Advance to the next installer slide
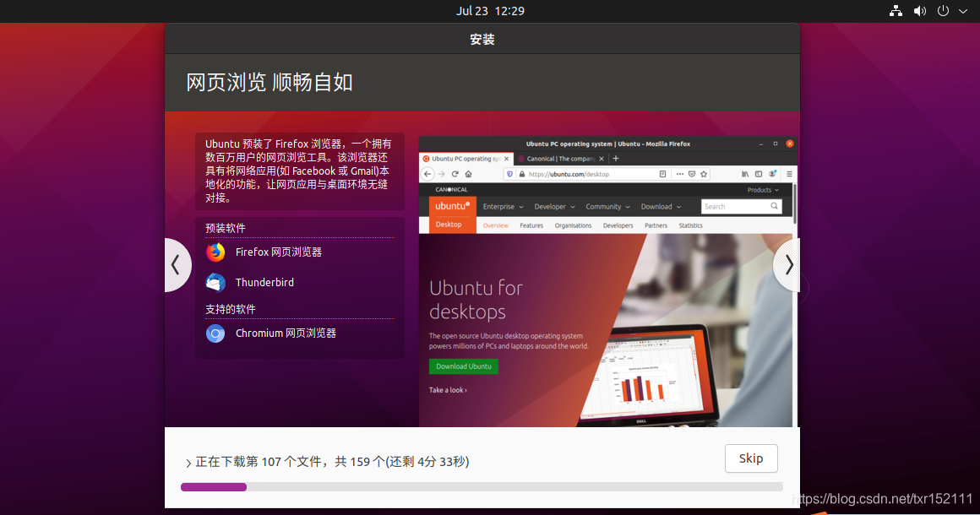This screenshot has height=515, width=980. [x=787, y=265]
